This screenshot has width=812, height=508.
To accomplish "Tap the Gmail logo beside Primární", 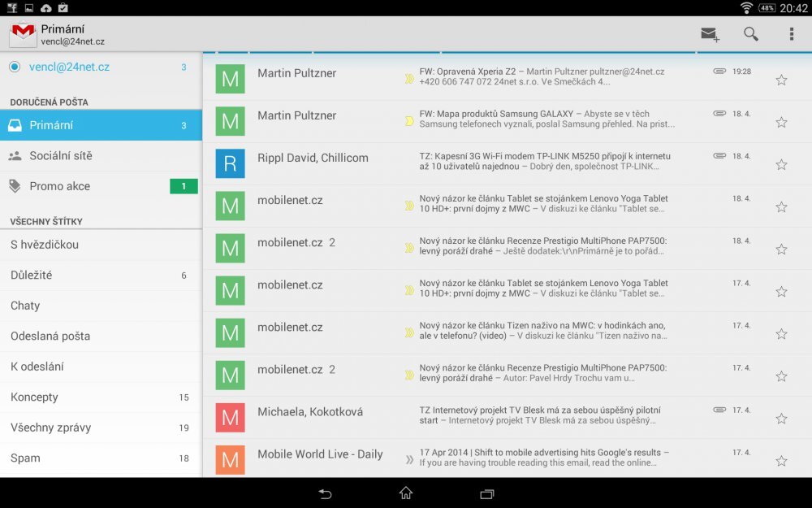I will pyautogui.click(x=21, y=34).
